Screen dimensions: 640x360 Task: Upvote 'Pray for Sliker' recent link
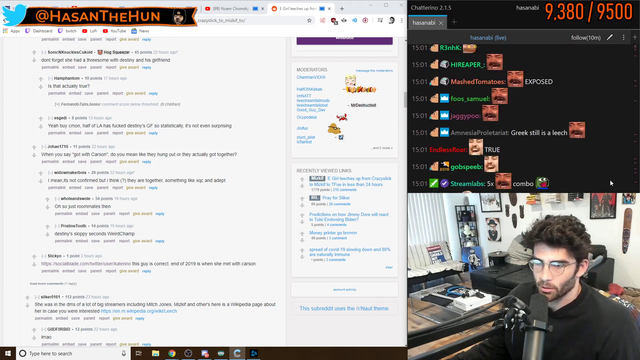302,198
